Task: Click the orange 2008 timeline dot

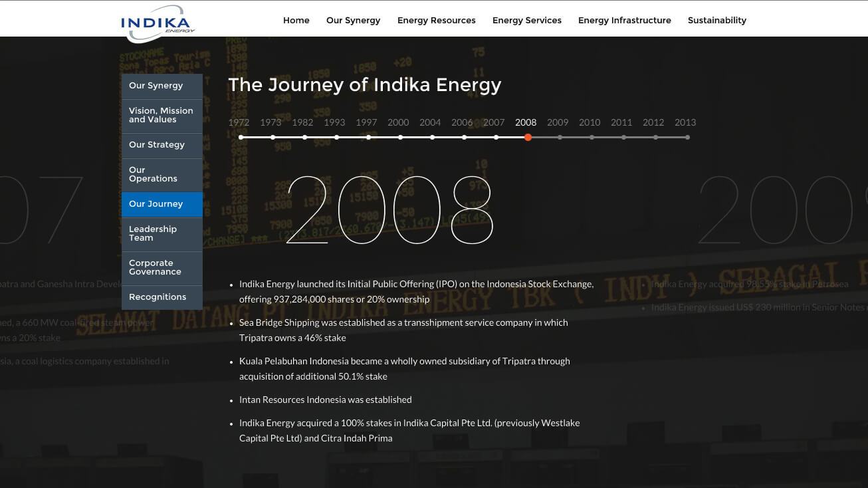Action: pos(528,138)
